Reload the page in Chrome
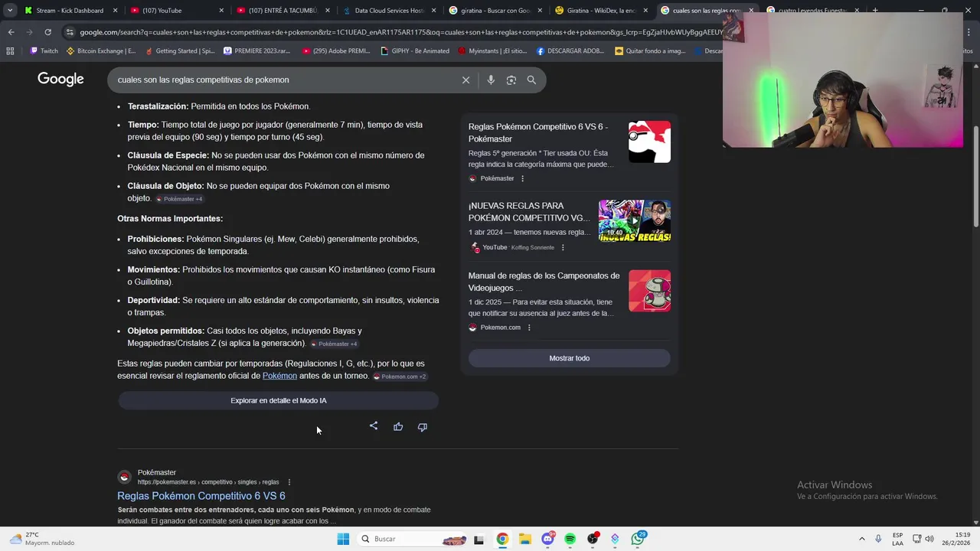This screenshot has height=551, width=980. point(47,32)
